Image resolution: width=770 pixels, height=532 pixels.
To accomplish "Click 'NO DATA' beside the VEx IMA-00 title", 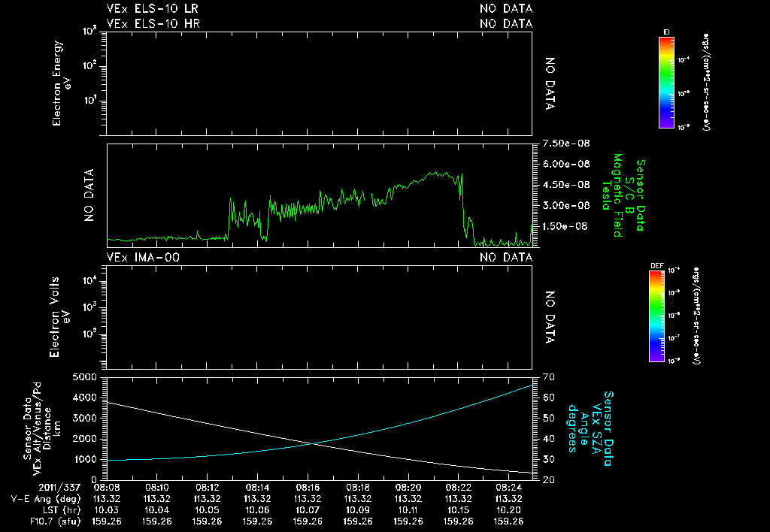I will [506, 257].
